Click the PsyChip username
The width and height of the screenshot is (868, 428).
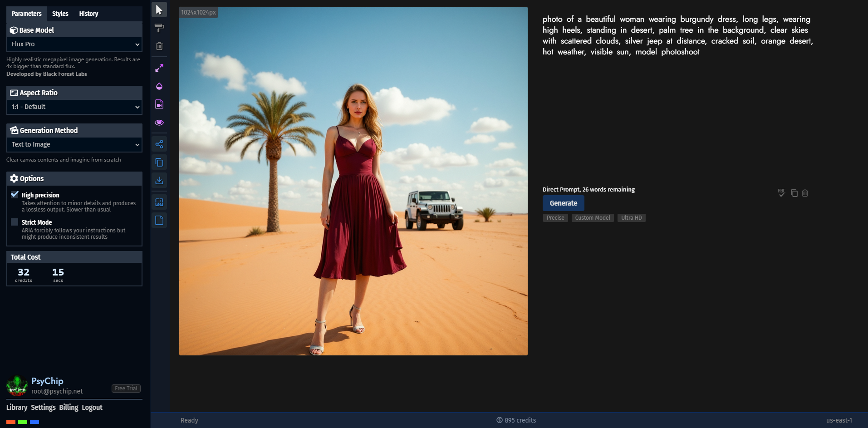point(47,381)
